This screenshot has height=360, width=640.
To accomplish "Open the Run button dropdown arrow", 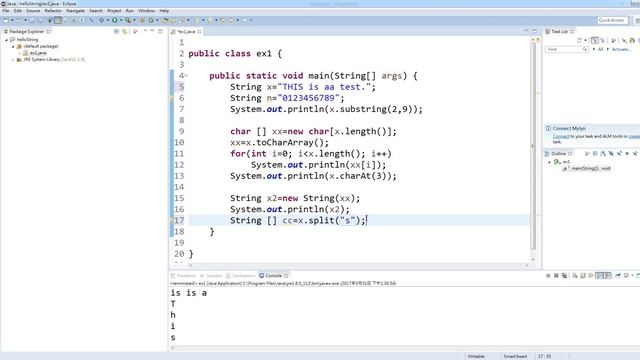I will coord(121,20).
